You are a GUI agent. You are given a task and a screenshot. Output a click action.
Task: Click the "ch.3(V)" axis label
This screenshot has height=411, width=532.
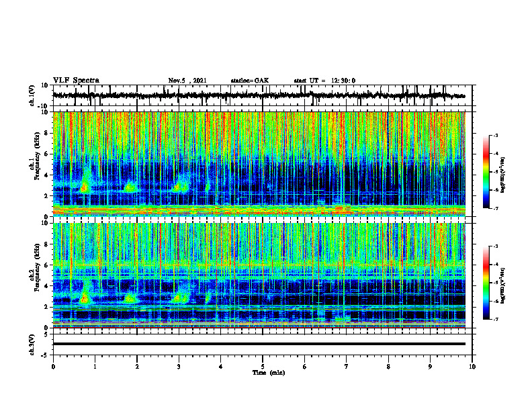(32, 345)
